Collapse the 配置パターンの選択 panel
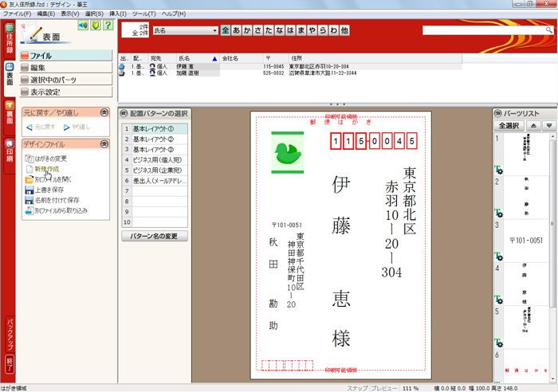The width and height of the screenshot is (558, 392). coord(125,112)
